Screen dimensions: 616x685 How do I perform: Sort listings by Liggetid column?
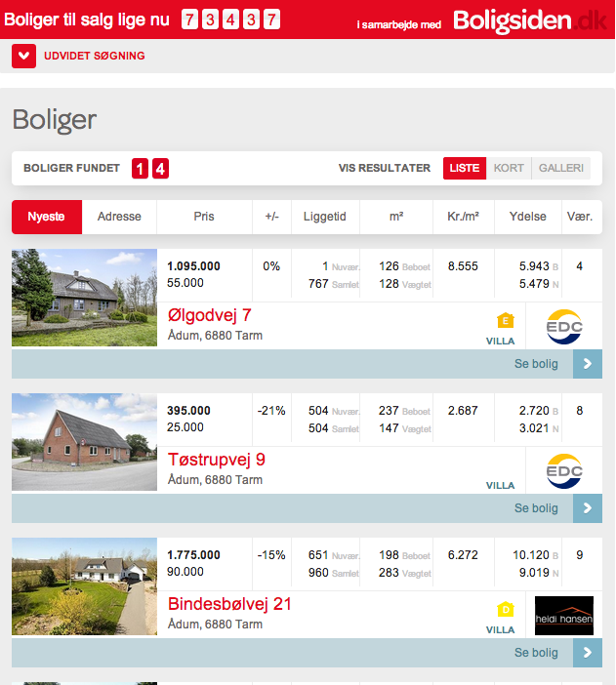324,217
